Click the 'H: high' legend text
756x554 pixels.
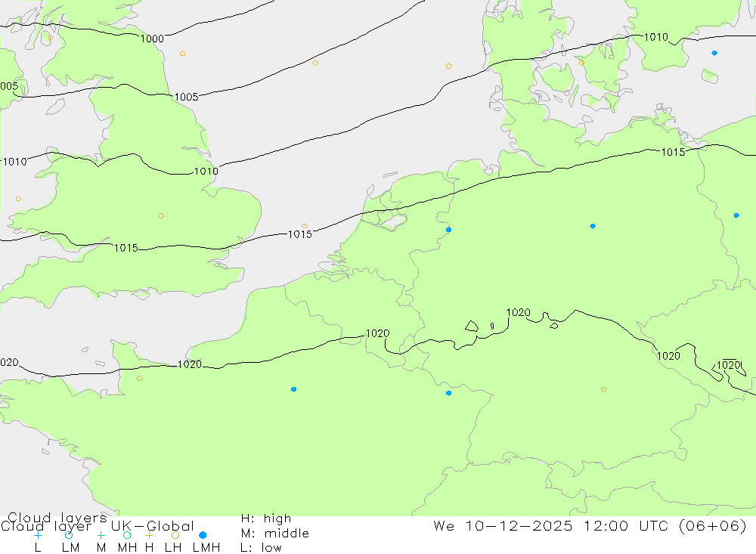[266, 518]
